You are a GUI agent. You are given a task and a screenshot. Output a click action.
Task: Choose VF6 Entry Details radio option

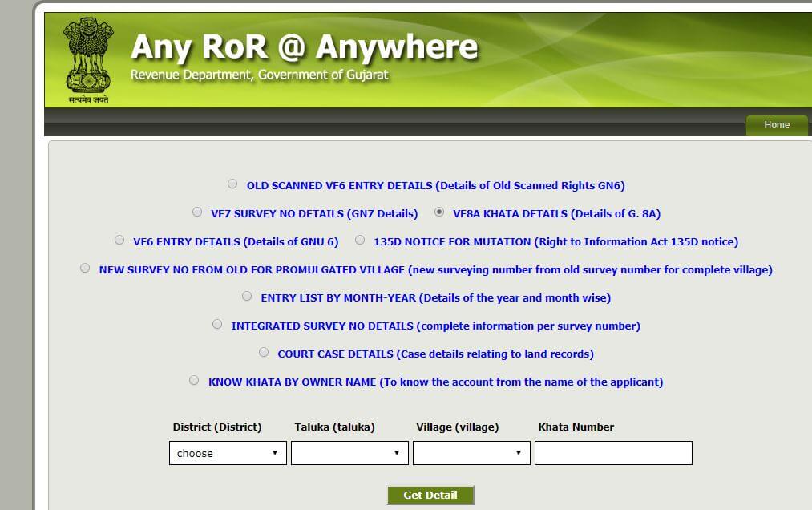tap(119, 240)
